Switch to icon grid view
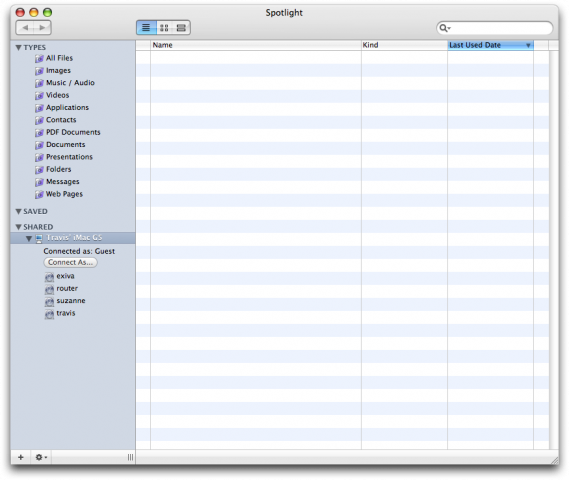This screenshot has width=569, height=480. point(164,28)
